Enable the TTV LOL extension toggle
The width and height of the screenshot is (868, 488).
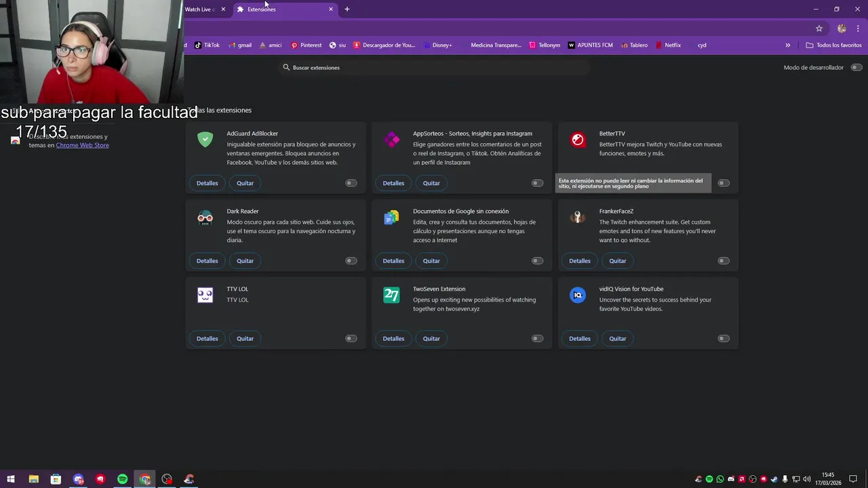pos(351,338)
